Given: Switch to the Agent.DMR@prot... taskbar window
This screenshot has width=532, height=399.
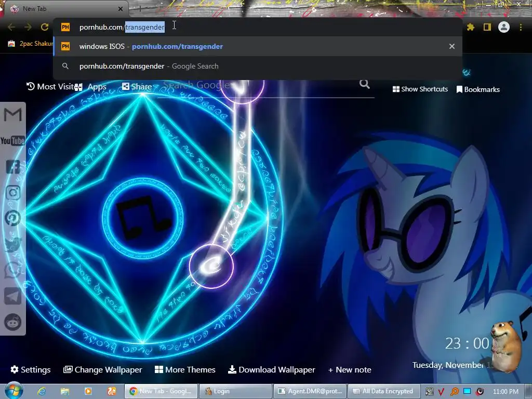Looking at the screenshot, I should tap(310, 391).
